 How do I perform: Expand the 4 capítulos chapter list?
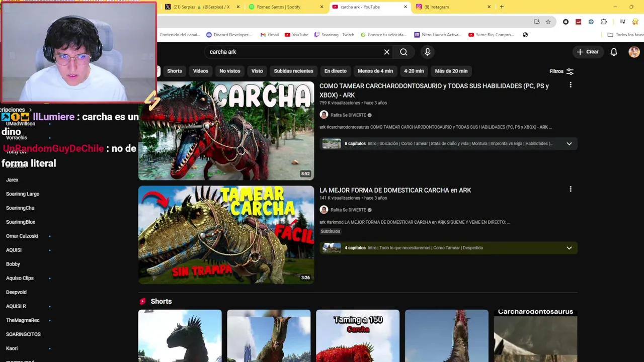click(569, 247)
